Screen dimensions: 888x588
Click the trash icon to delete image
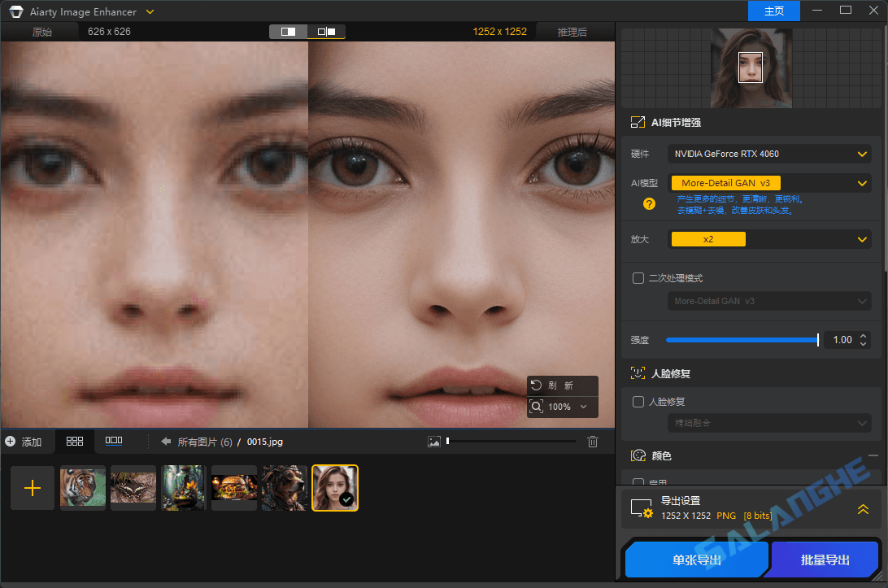(x=593, y=441)
